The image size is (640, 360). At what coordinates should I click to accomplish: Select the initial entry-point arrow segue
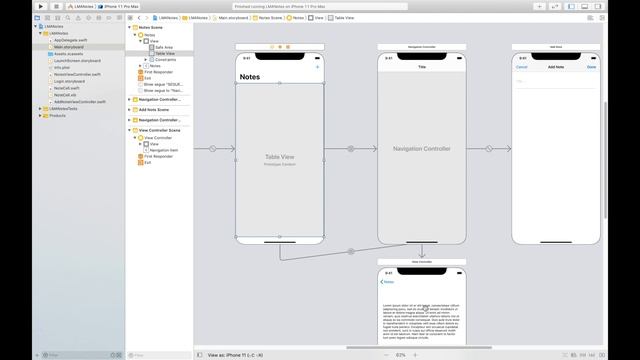tap(213, 149)
